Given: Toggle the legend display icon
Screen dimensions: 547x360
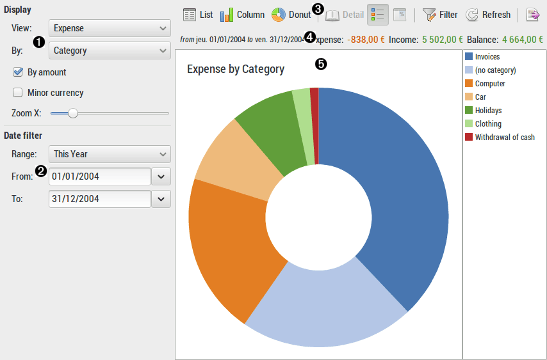Looking at the screenshot, I should (x=378, y=15).
